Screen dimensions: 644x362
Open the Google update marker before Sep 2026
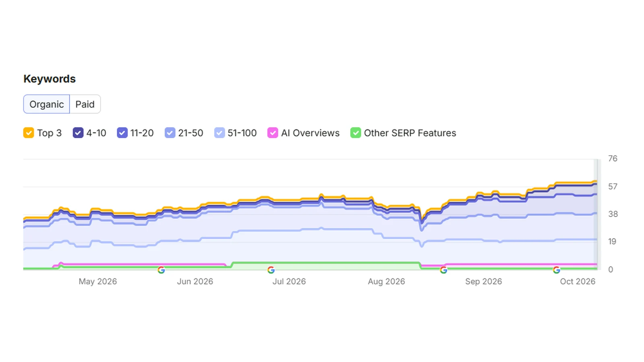[444, 270]
